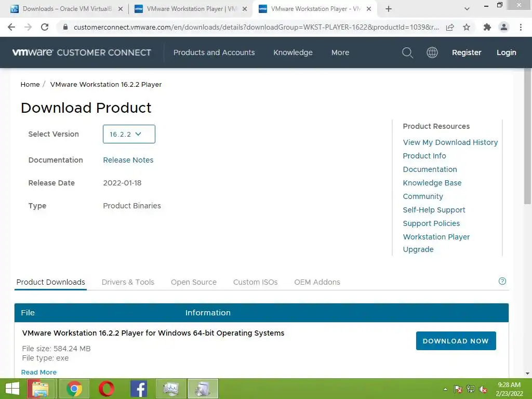Switch to OEM Addons tab
This screenshot has width=532, height=399.
317,282
